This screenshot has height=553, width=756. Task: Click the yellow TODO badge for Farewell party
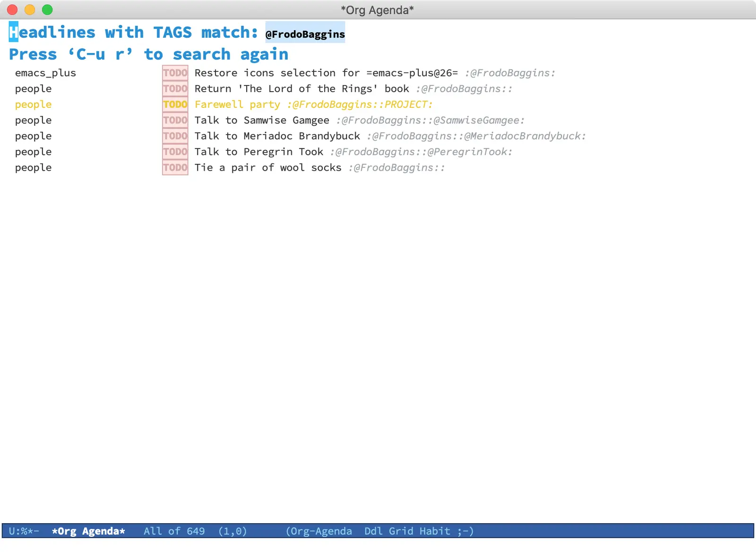tap(175, 104)
